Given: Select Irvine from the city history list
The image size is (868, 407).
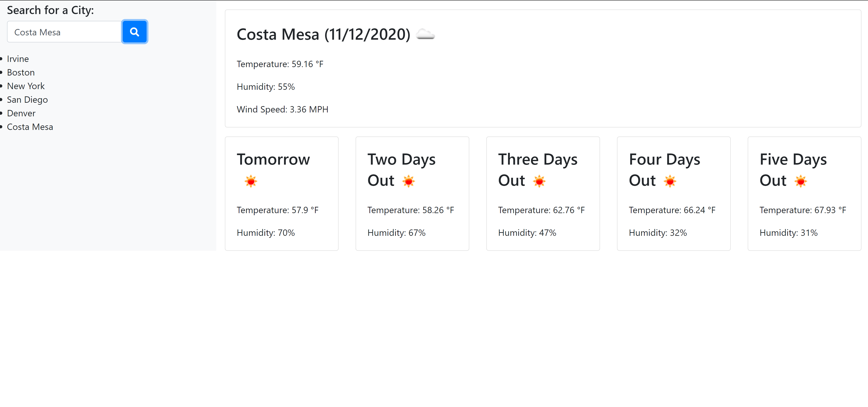Looking at the screenshot, I should click(18, 58).
